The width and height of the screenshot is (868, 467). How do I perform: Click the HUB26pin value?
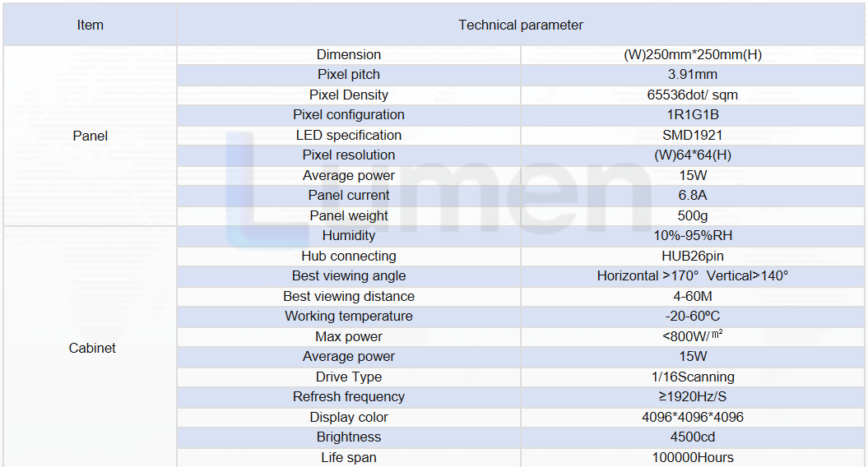(693, 257)
